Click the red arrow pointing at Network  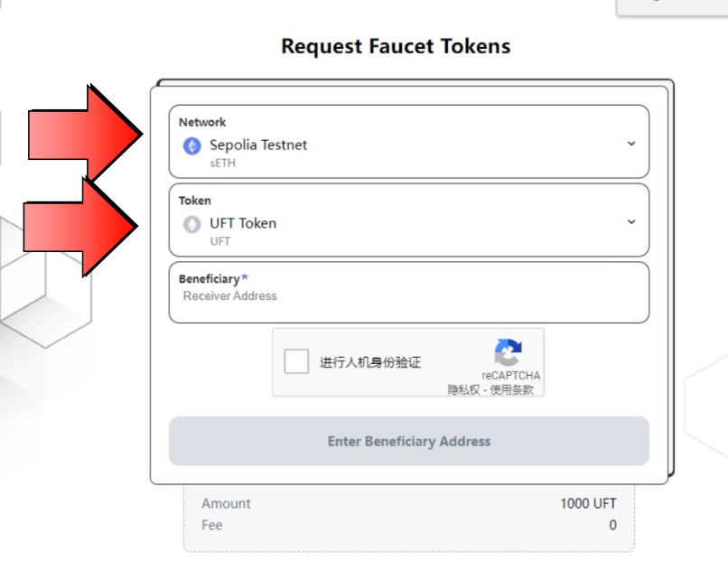83,136
